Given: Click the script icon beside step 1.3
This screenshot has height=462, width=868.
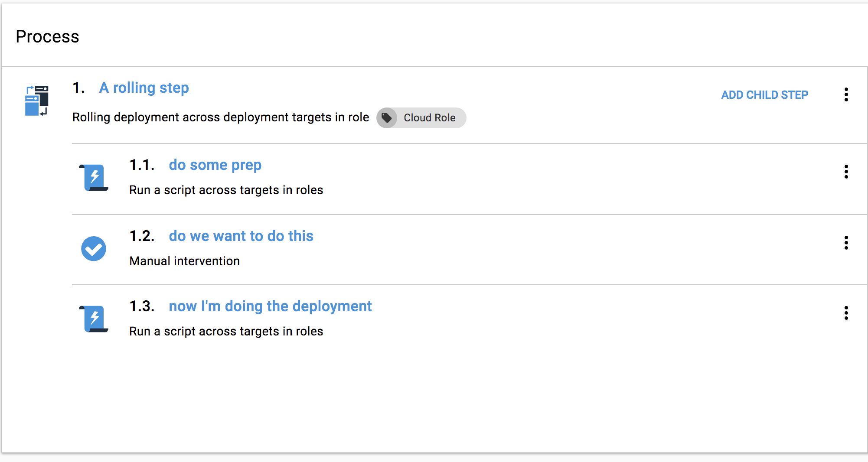Looking at the screenshot, I should coord(94,319).
